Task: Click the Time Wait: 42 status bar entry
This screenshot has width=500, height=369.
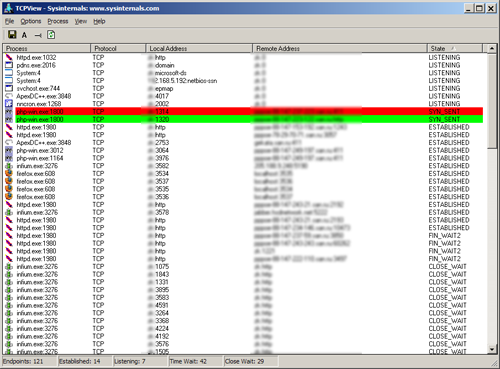Action: click(x=195, y=361)
